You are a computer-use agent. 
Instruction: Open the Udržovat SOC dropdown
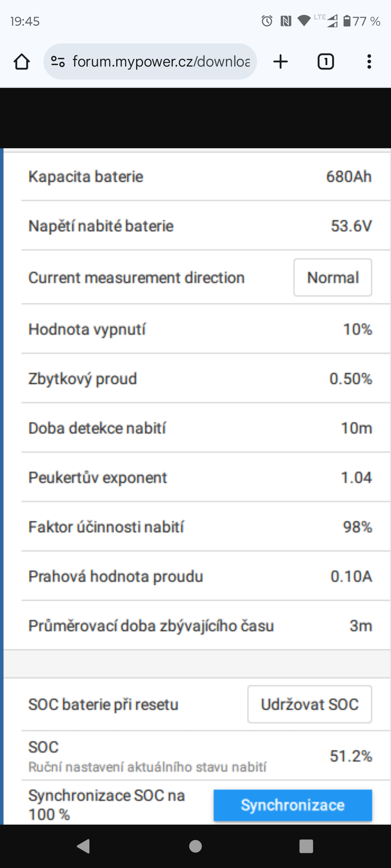[x=310, y=704]
